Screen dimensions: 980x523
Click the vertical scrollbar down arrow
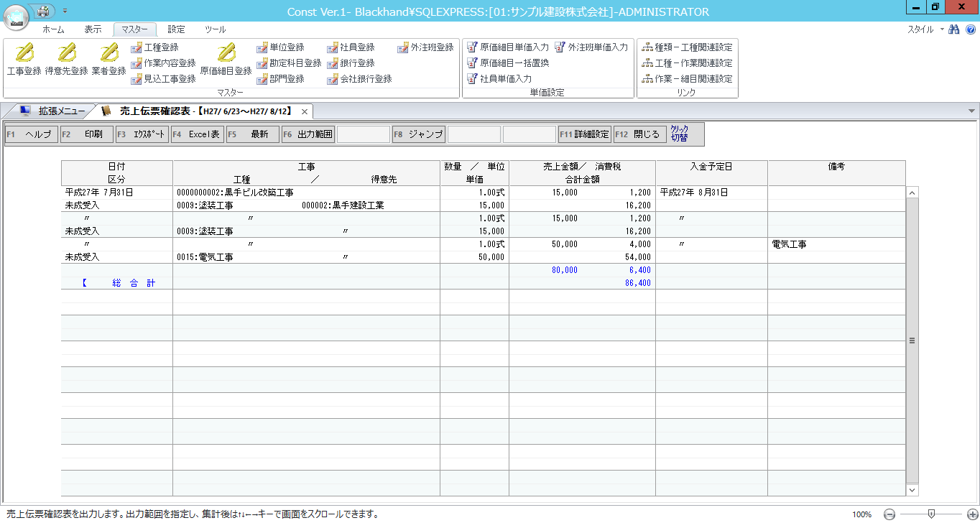click(912, 489)
